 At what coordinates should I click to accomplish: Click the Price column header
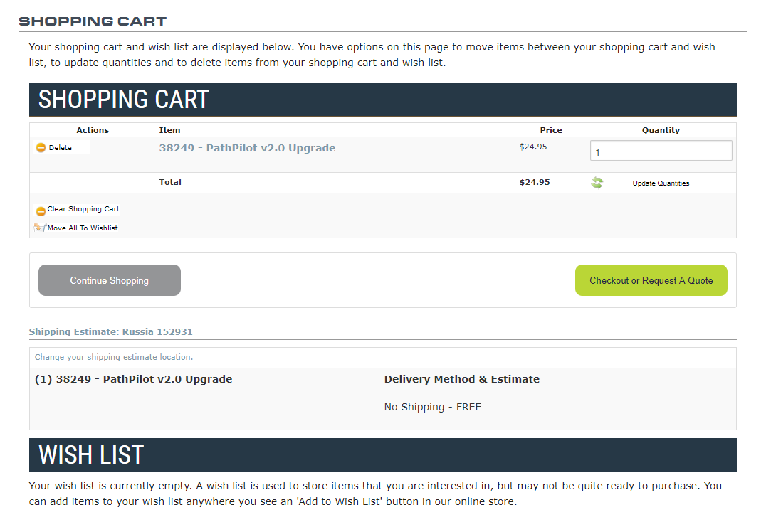pyautogui.click(x=551, y=130)
